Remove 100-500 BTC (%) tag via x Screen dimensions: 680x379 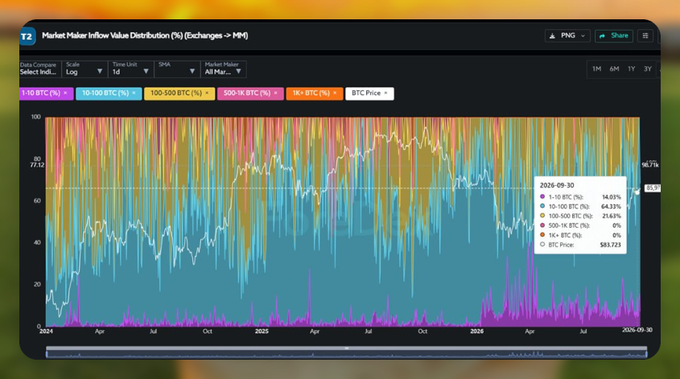click(207, 93)
